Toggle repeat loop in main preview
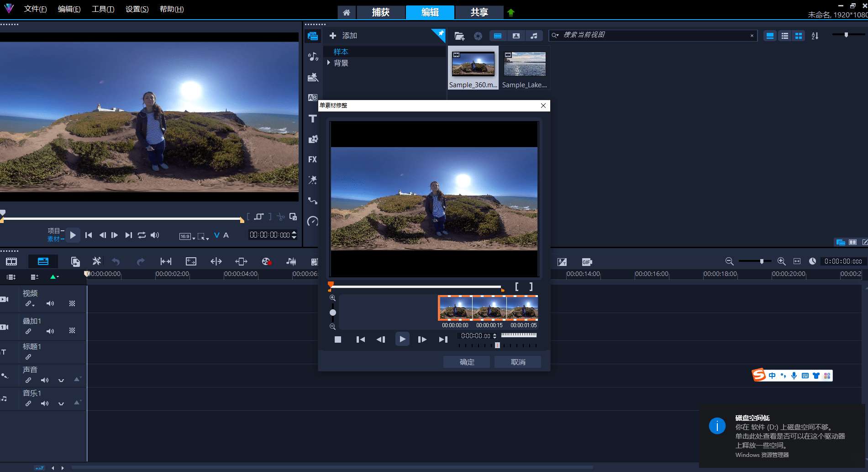 [142, 235]
